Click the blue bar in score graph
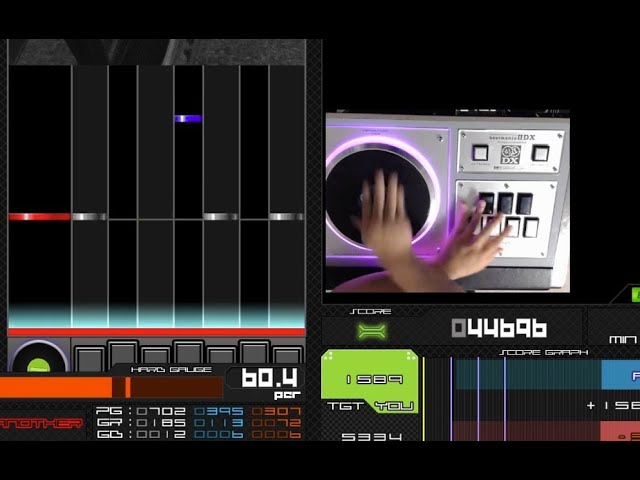Image resolution: width=640 pixels, height=480 pixels. click(x=620, y=375)
